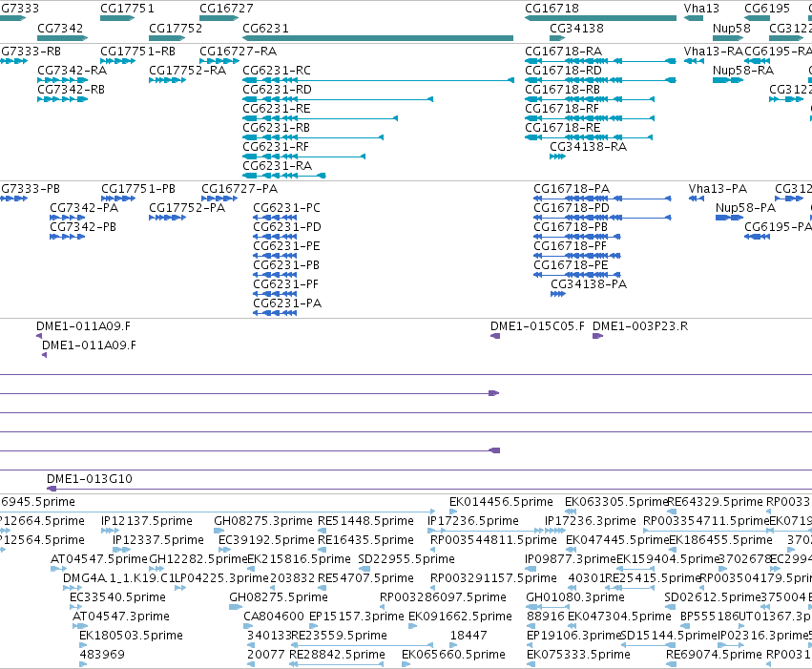Select BAC end DME1-015C05.F
Screen dimensions: 812x669
click(537, 326)
